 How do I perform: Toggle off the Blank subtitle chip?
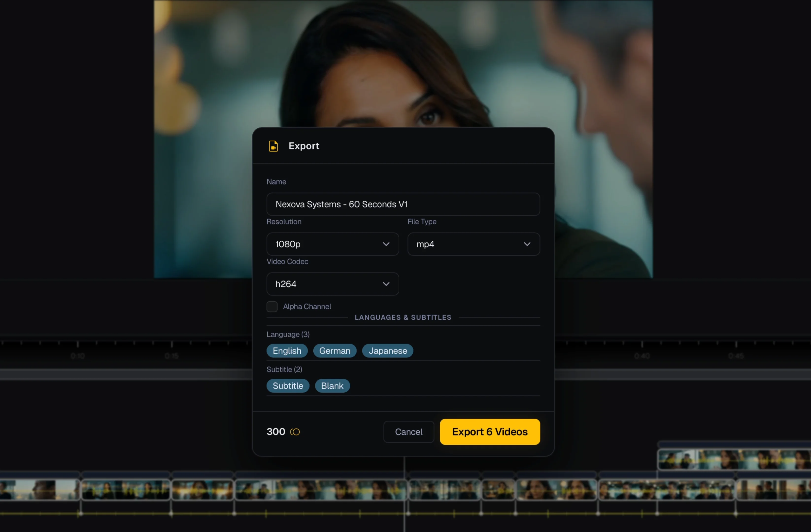coord(332,385)
